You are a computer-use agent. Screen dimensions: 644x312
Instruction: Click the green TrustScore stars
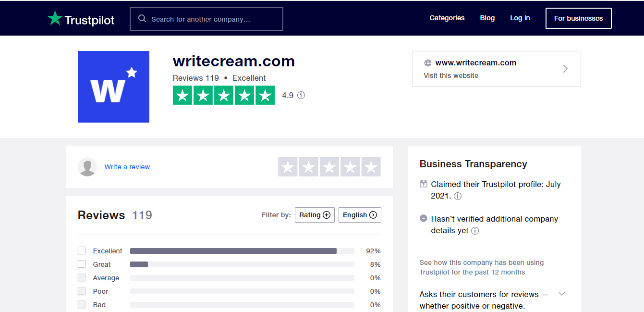coord(224,95)
